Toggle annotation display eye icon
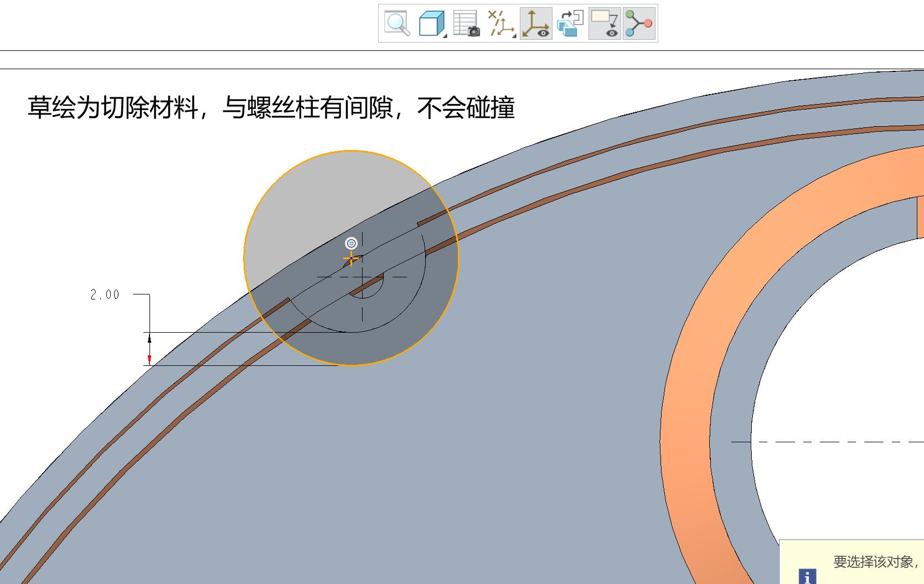Screen dimensions: 924x584 tap(604, 24)
